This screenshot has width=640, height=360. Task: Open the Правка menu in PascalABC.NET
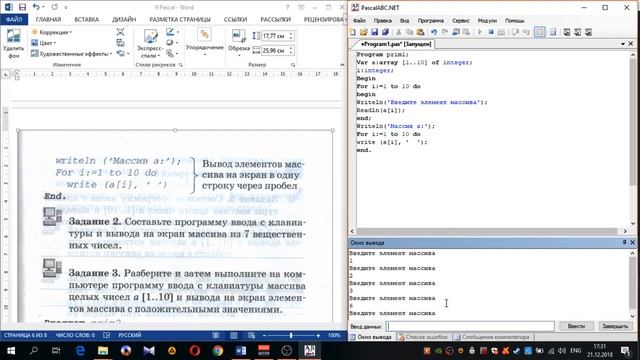point(382,20)
